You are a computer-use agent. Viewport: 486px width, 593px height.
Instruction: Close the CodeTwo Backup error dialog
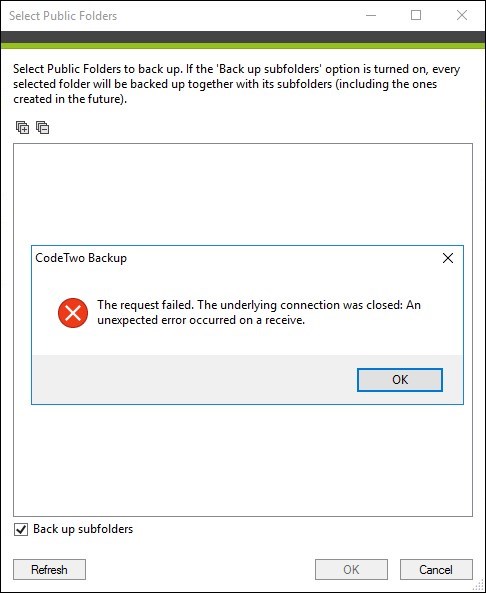448,258
